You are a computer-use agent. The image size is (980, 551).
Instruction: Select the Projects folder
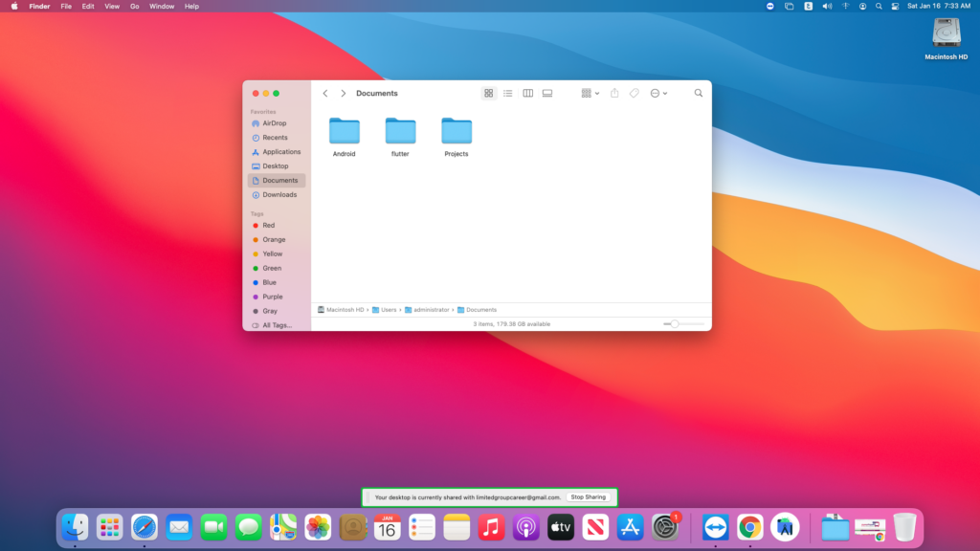coord(457,137)
